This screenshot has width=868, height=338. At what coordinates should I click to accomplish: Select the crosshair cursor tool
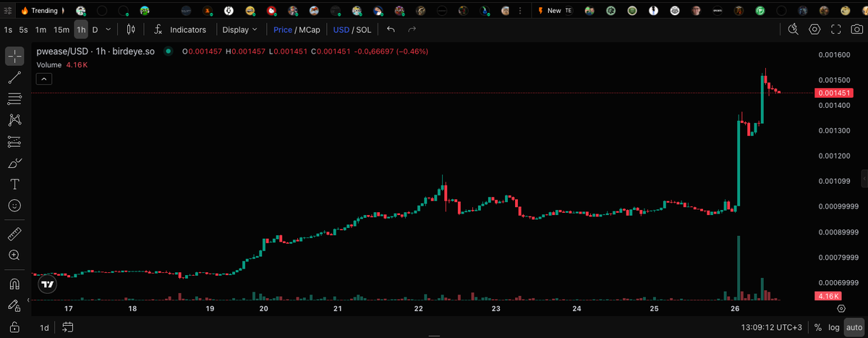click(x=14, y=56)
